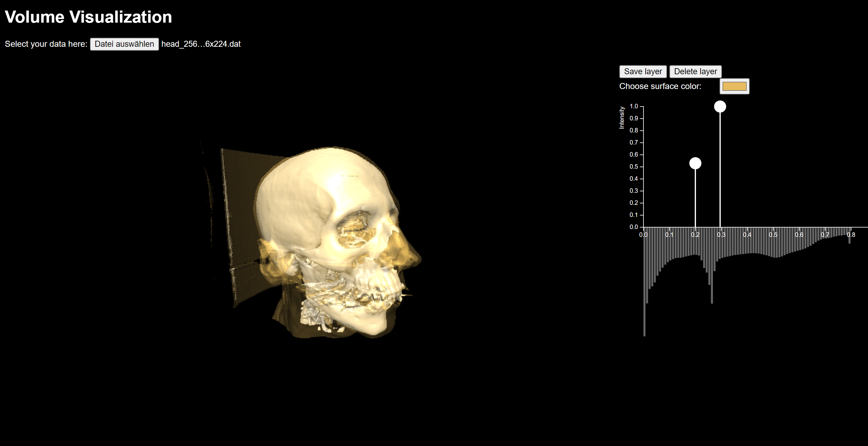Click the 0.8 tick label on the horizontal axis

tap(851, 235)
